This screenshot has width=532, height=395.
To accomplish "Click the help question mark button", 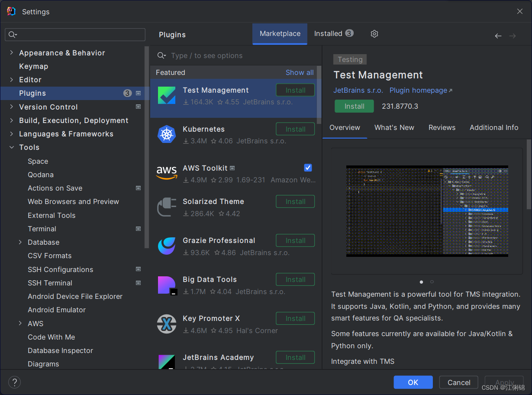I will point(15,382).
